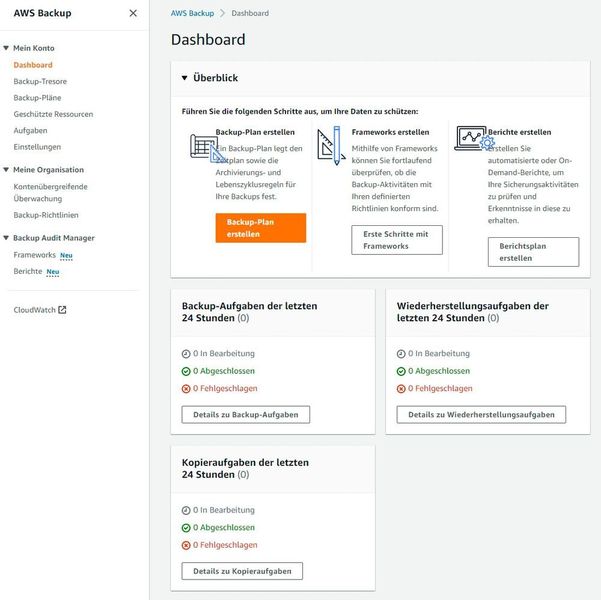The height and width of the screenshot is (600, 601).
Task: Click 0 Fehlgeschlagen in Wiederherstellungsaufgaben card
Action: point(440,389)
